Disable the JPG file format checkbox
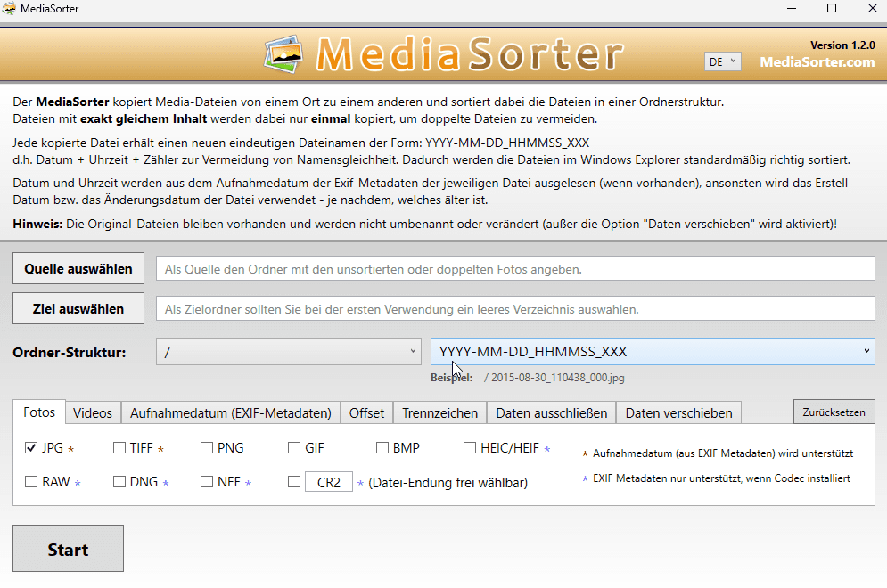The height and width of the screenshot is (588, 887). pos(30,447)
